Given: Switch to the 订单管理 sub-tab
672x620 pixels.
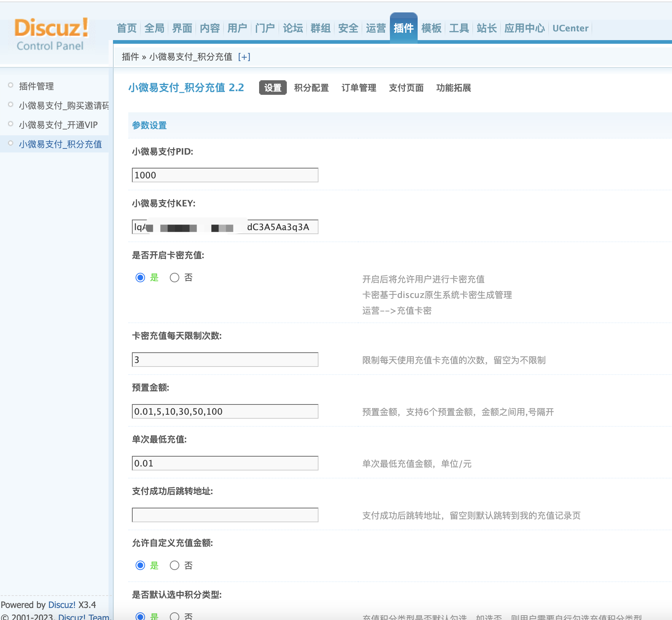Looking at the screenshot, I should [359, 88].
